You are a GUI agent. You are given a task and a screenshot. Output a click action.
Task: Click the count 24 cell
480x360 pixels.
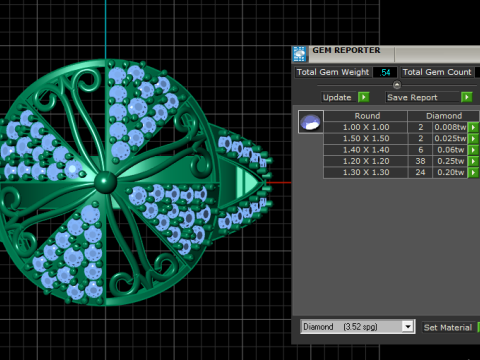click(x=420, y=173)
